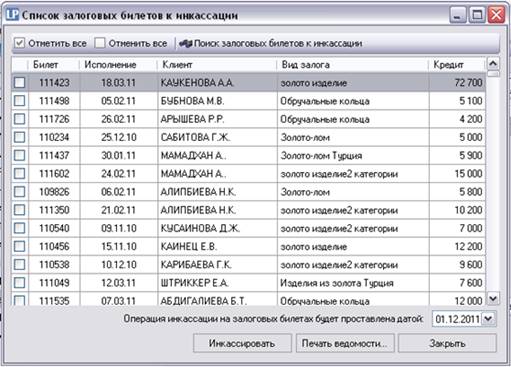The height and width of the screenshot is (367, 511).
Task: Toggle the 'Отметить все' checkbox
Action: coord(20,43)
